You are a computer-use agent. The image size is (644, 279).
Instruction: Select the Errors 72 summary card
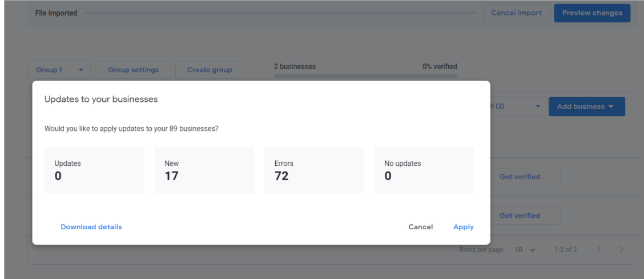tap(314, 170)
